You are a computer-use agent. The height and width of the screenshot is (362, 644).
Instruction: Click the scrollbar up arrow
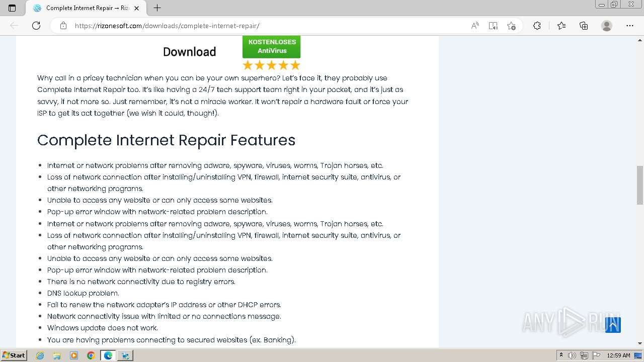pos(640,39)
